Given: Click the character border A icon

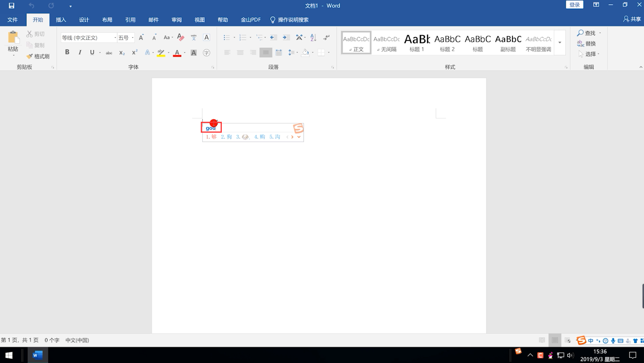Looking at the screenshot, I should (x=207, y=37).
